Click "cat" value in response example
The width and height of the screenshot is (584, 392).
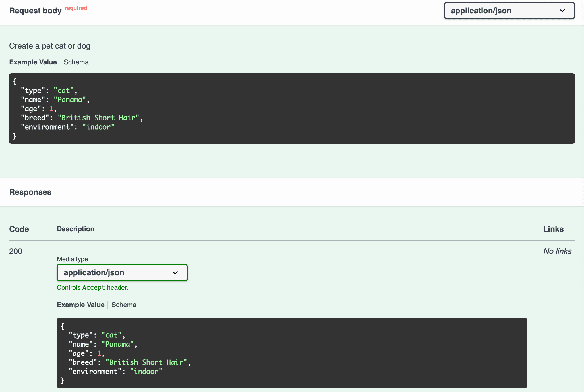111,335
